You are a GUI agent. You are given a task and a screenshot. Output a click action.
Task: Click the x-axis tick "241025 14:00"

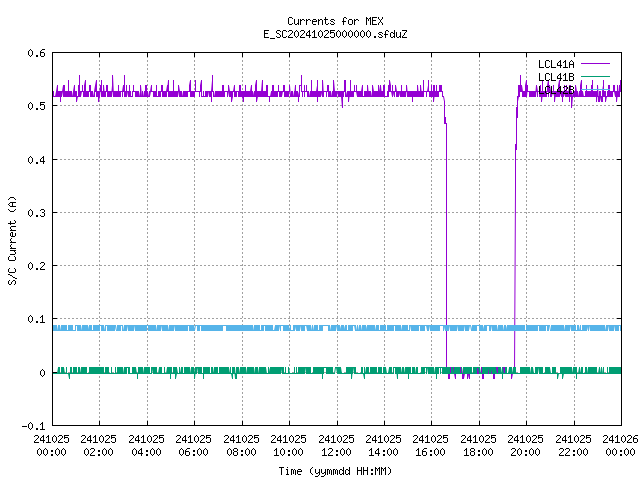383,446
